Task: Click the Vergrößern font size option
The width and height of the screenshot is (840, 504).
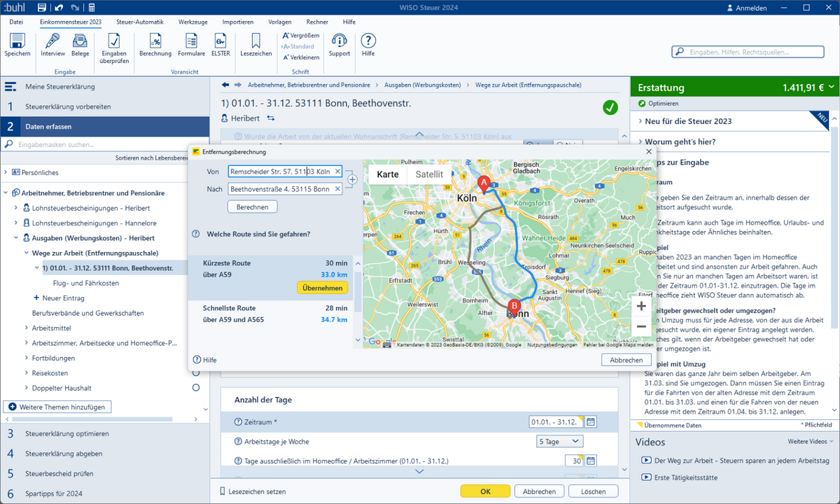Action: coord(301,35)
